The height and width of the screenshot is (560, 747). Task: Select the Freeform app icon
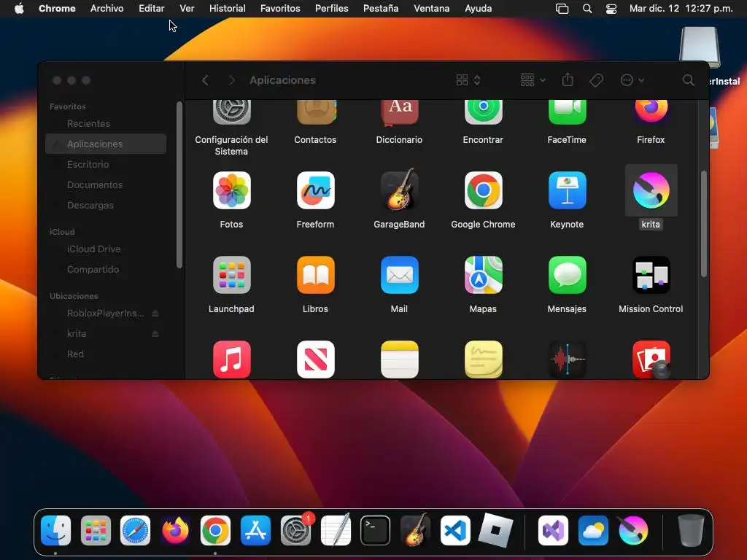[x=315, y=190]
